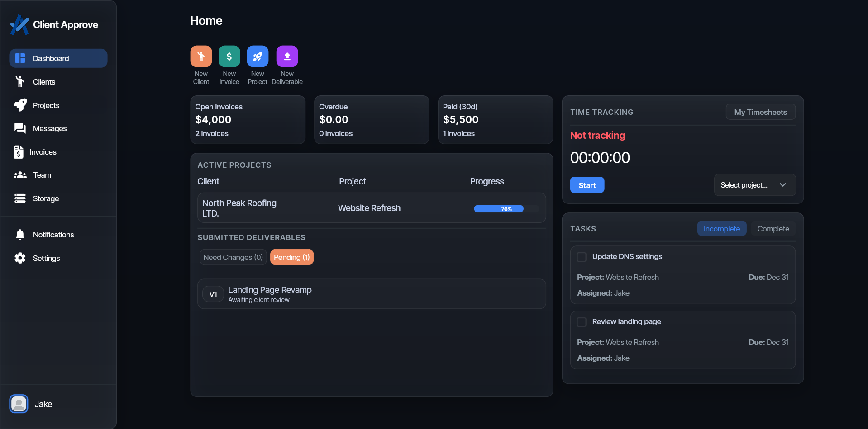Screen dimensions: 868x429
Task: Switch to the Dashboard menu item
Action: [x=51, y=58]
